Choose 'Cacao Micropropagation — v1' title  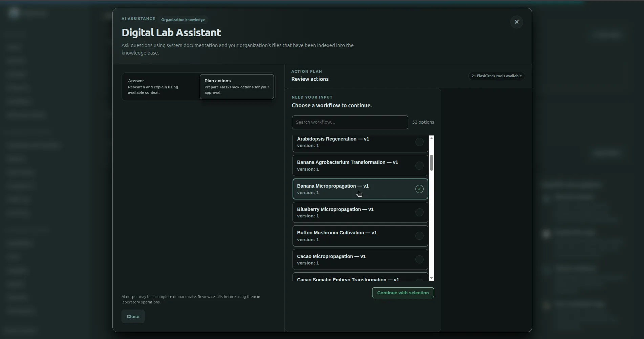click(x=331, y=256)
